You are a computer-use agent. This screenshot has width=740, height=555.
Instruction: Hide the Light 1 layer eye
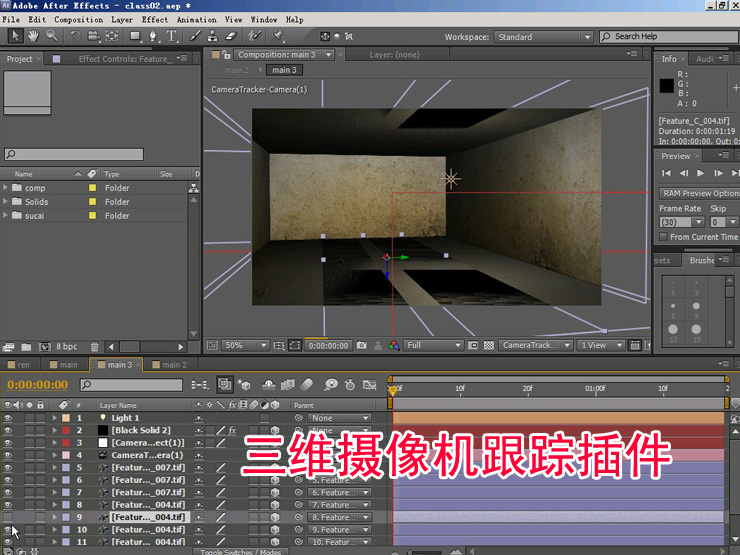8,418
